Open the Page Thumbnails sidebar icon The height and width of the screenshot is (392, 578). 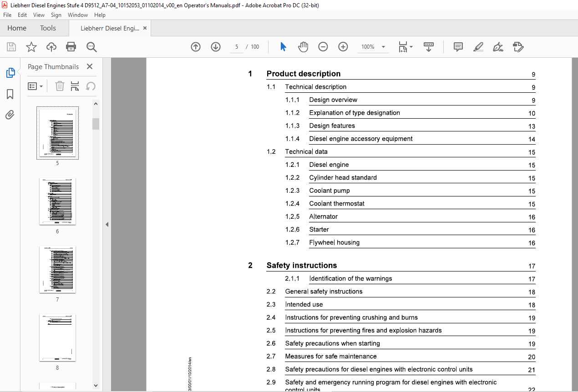[10, 73]
